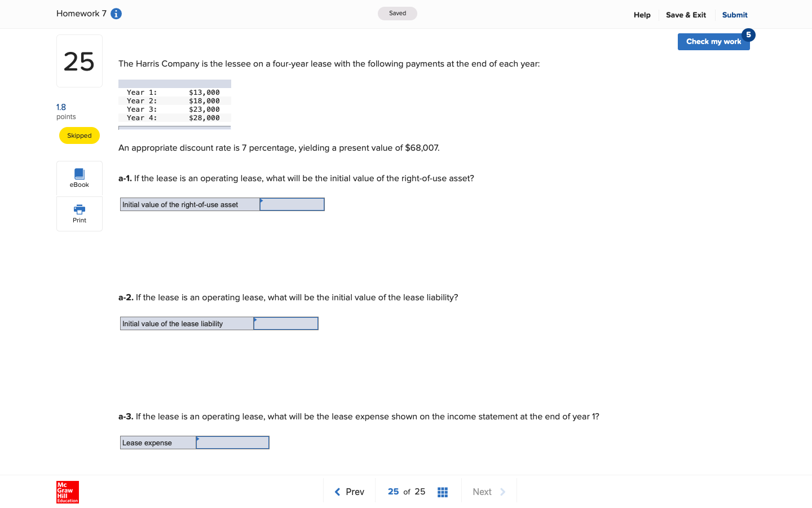Click the Lease expense input field
This screenshot has width=812, height=508.
tap(232, 442)
